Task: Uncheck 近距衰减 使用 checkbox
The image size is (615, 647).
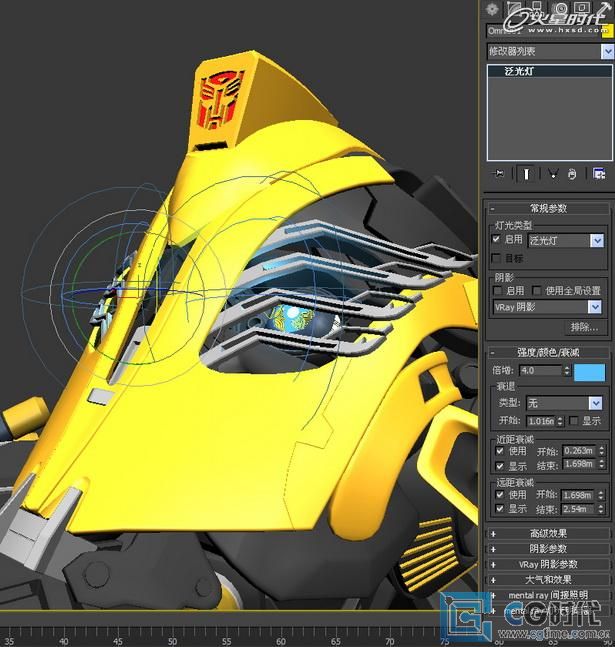Action: point(500,451)
